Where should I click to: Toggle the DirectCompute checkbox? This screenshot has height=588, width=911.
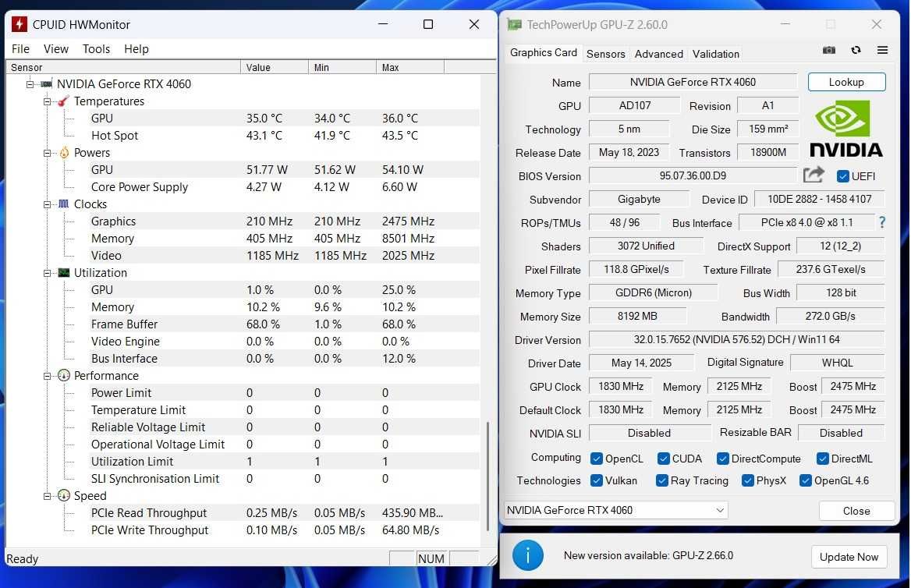coord(723,459)
